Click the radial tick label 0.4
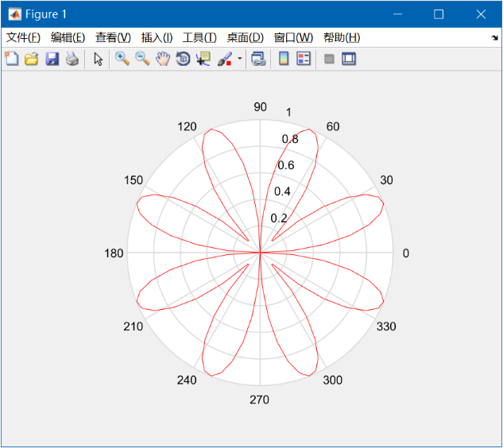 (x=282, y=191)
